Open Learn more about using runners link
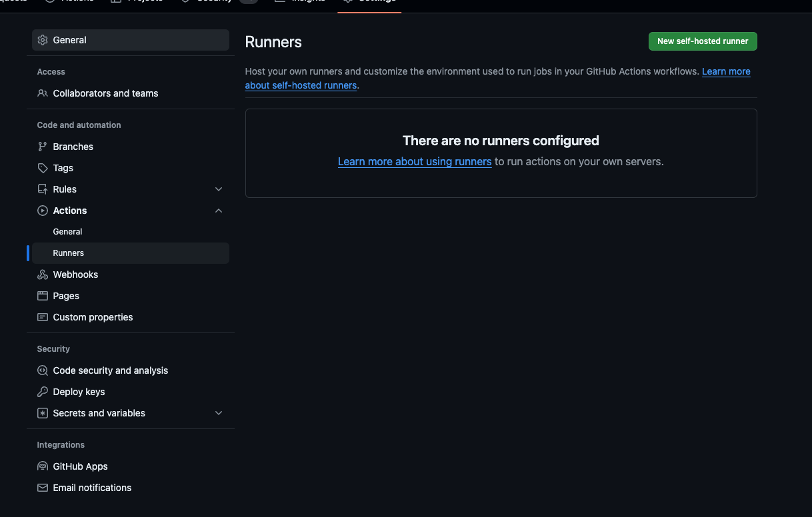Viewport: 812px width, 517px height. coord(415,161)
